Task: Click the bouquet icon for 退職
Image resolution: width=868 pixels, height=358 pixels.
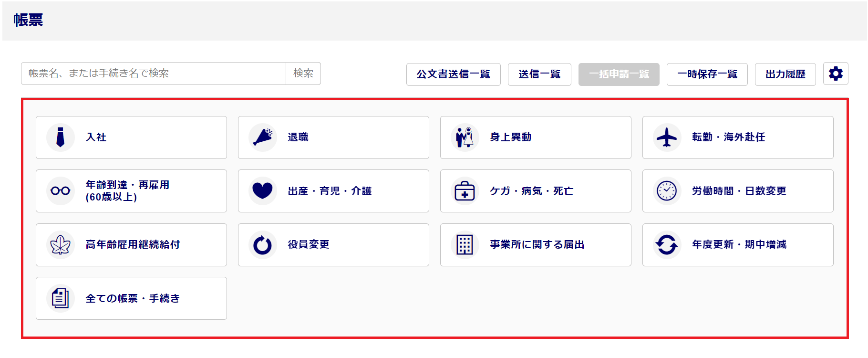Action: [x=263, y=137]
